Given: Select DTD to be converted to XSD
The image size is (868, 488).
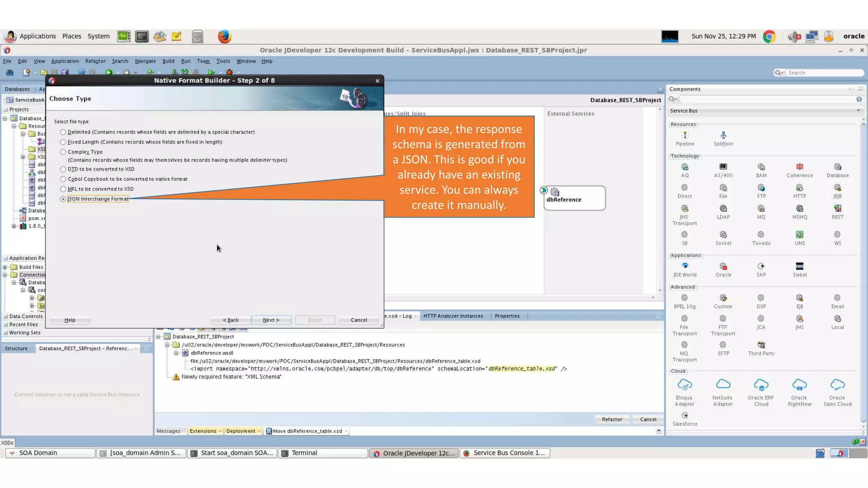Looking at the screenshot, I should coord(63,169).
